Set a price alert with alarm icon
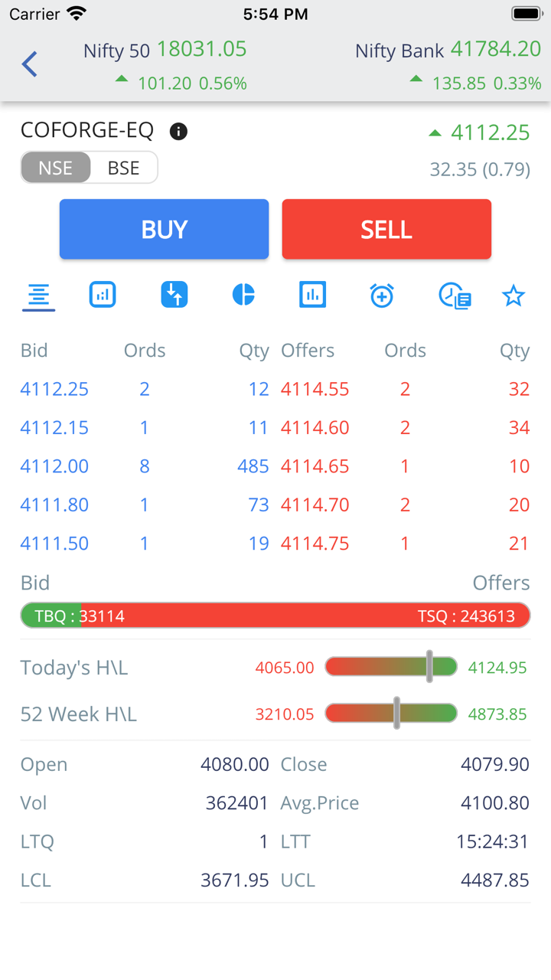This screenshot has height=980, width=551. pos(382,295)
